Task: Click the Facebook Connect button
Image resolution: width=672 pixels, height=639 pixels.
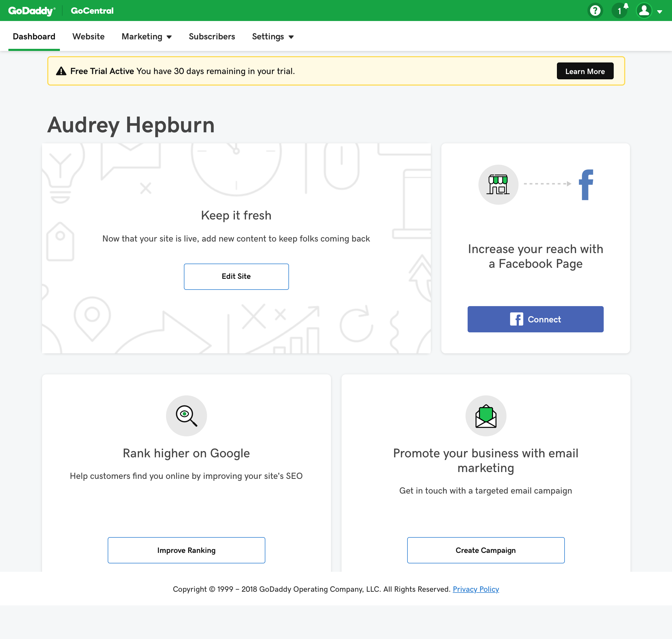Action: pos(535,319)
